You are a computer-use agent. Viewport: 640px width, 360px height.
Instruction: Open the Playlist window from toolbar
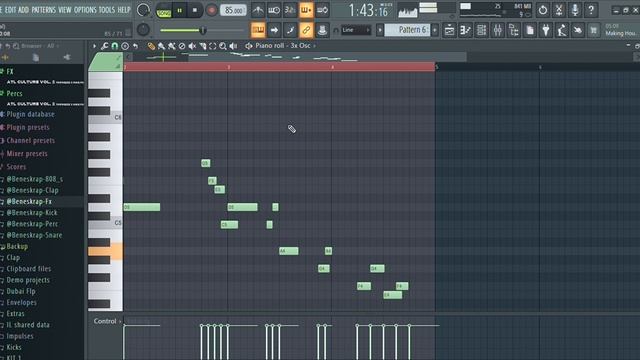point(449,30)
